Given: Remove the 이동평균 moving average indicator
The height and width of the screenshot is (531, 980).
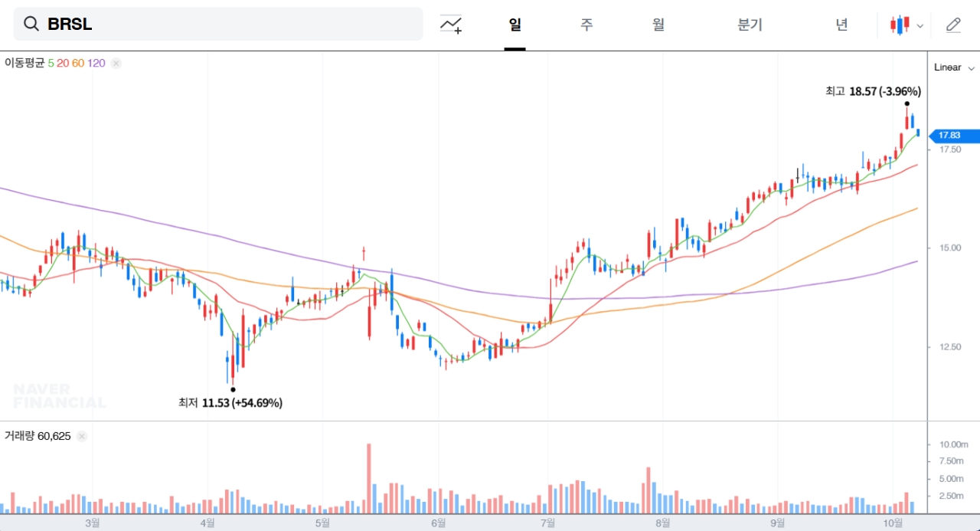Looking at the screenshot, I should click(x=116, y=64).
